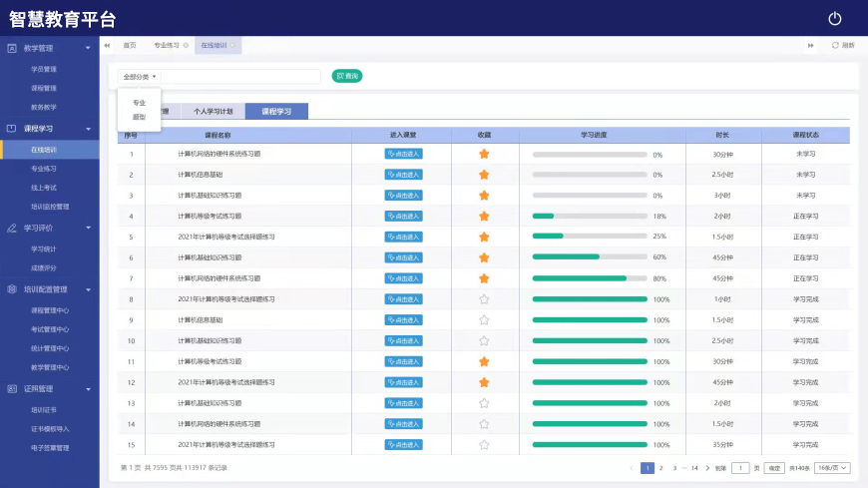The image size is (868, 488).
Task: Select the 个人学习计划 tab
Action: (214, 112)
